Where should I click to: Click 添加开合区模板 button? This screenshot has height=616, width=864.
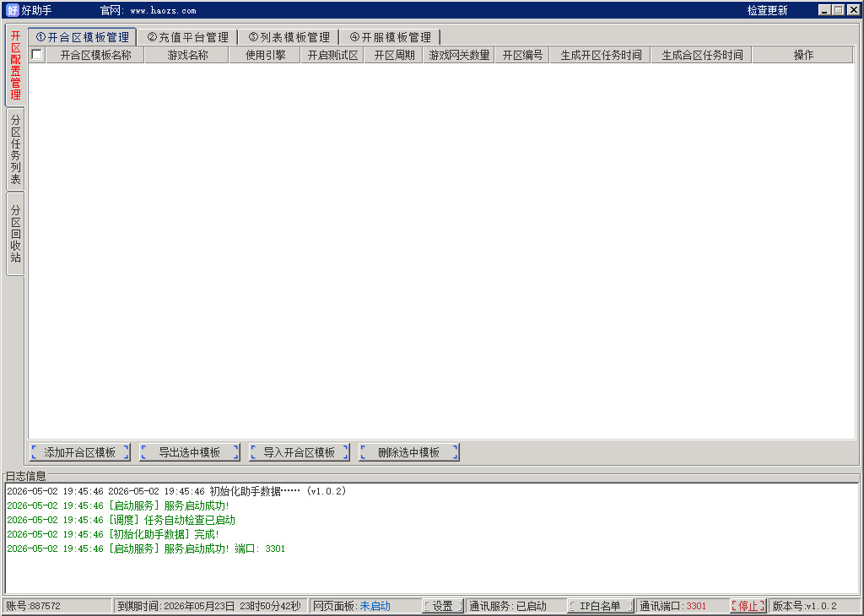80,452
